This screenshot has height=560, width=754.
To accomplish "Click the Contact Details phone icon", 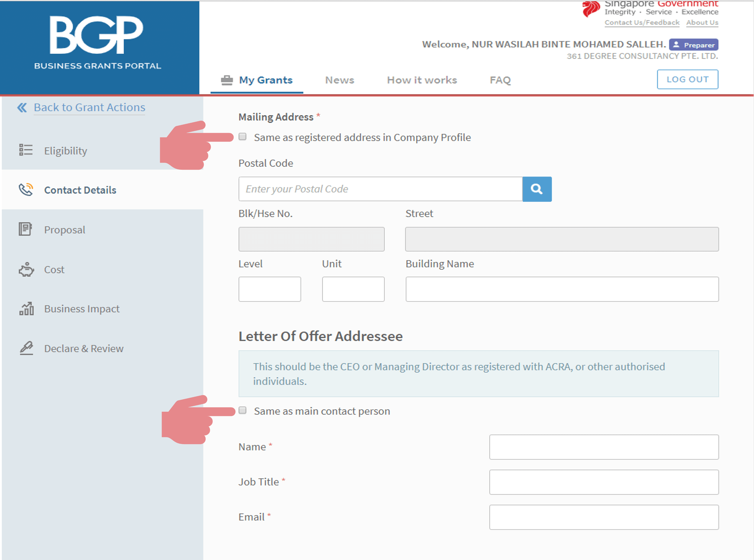I will point(26,189).
